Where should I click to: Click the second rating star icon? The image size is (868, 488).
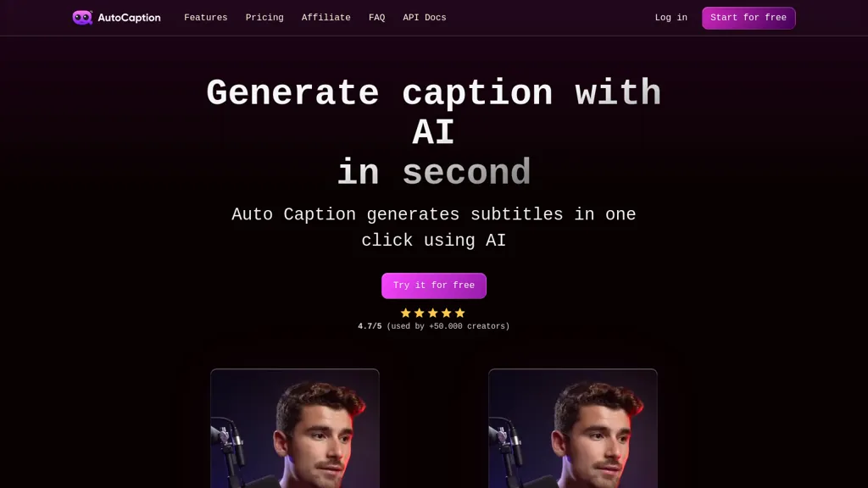419,313
